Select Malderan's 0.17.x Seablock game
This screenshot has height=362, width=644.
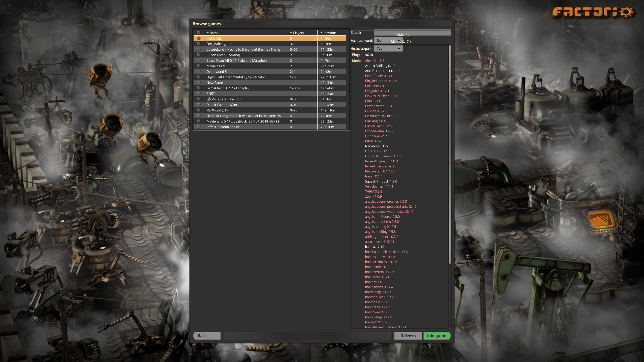click(270, 121)
